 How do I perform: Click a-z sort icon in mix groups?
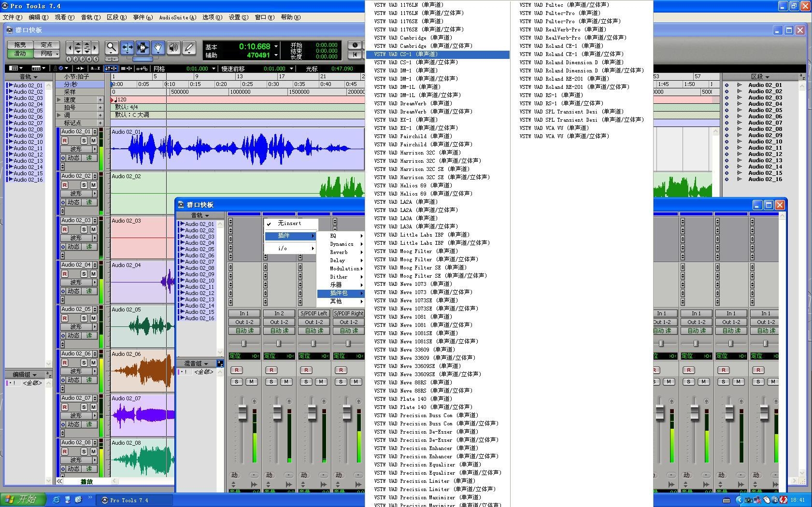pyautogui.click(x=220, y=363)
